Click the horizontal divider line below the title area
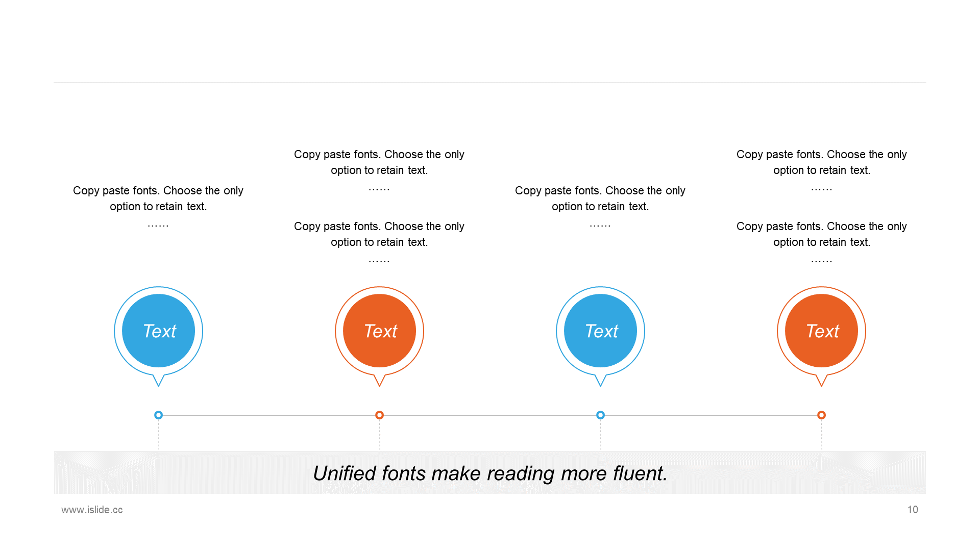980x551 pixels. pos(490,83)
